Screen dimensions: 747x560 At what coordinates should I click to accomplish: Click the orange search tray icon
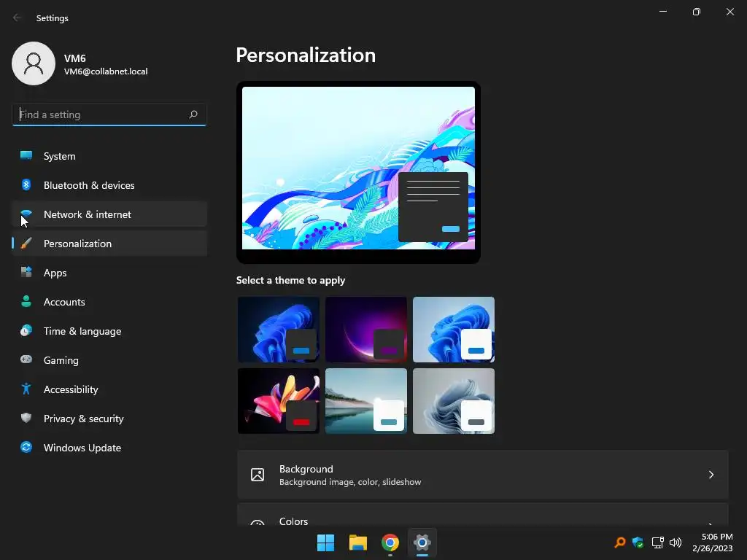click(x=620, y=542)
